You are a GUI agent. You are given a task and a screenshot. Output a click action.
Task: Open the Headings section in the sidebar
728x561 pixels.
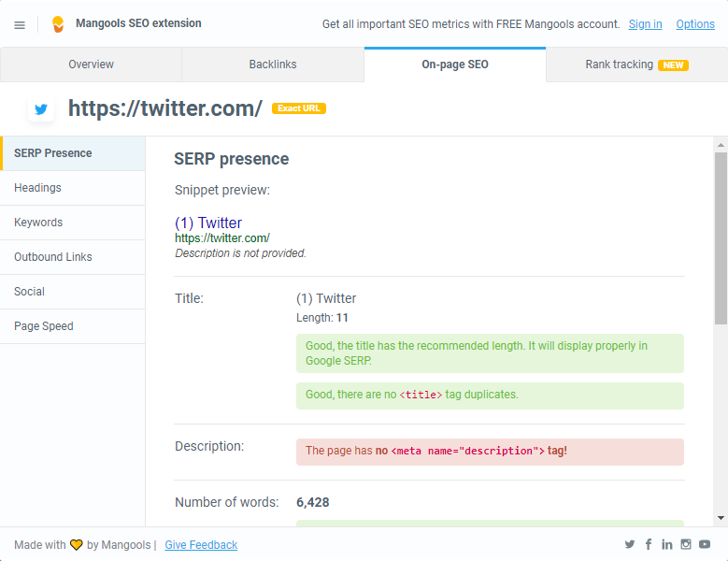[73, 188]
